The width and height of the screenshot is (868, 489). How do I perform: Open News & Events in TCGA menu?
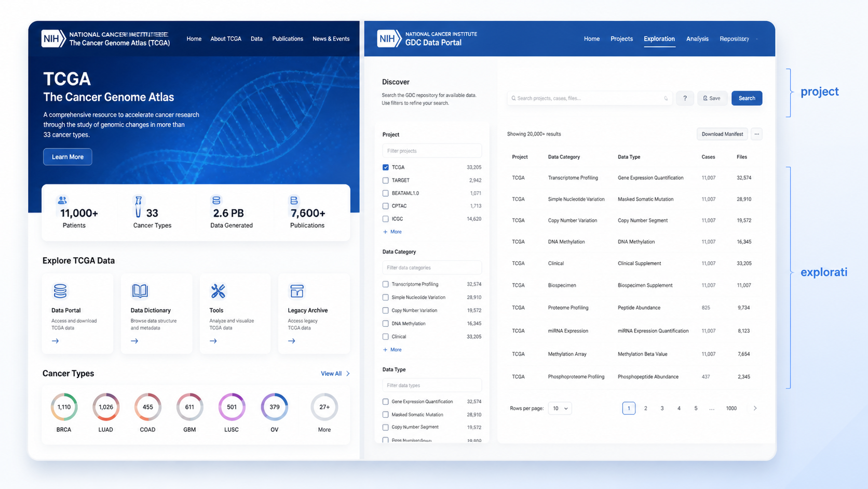(331, 39)
